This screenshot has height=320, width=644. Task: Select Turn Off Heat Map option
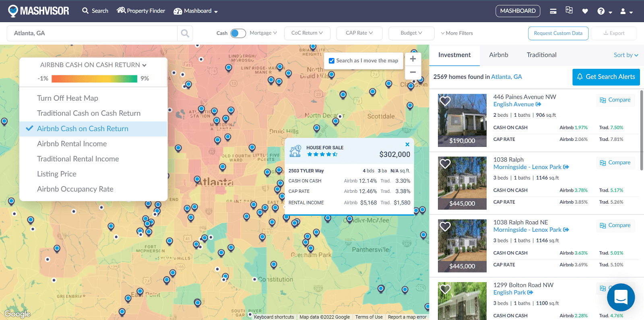(68, 98)
